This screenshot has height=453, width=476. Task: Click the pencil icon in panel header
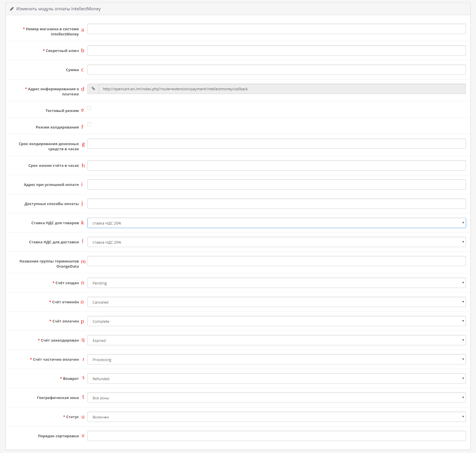[x=12, y=9]
